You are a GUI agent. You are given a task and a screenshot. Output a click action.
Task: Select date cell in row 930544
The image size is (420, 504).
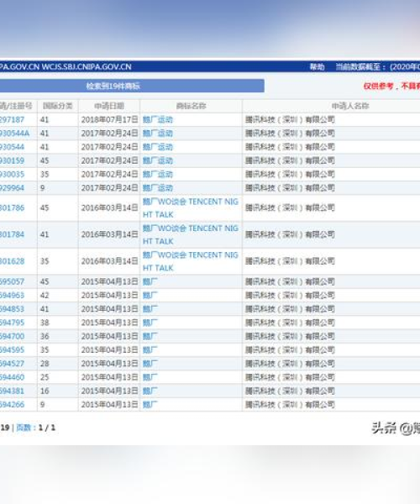109,147
